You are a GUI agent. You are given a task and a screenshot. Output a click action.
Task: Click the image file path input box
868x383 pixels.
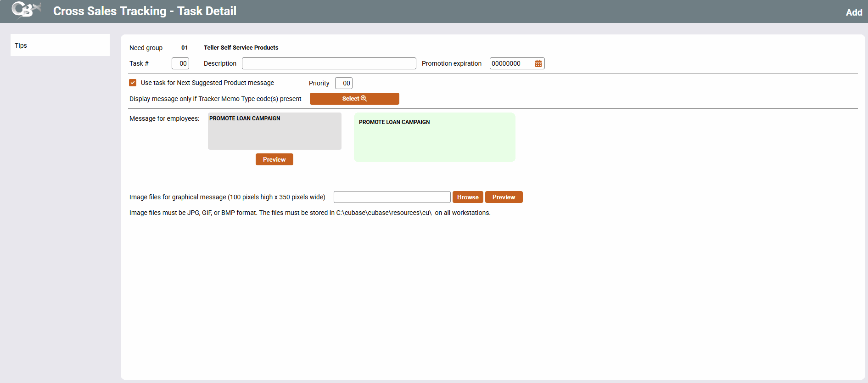[392, 197]
